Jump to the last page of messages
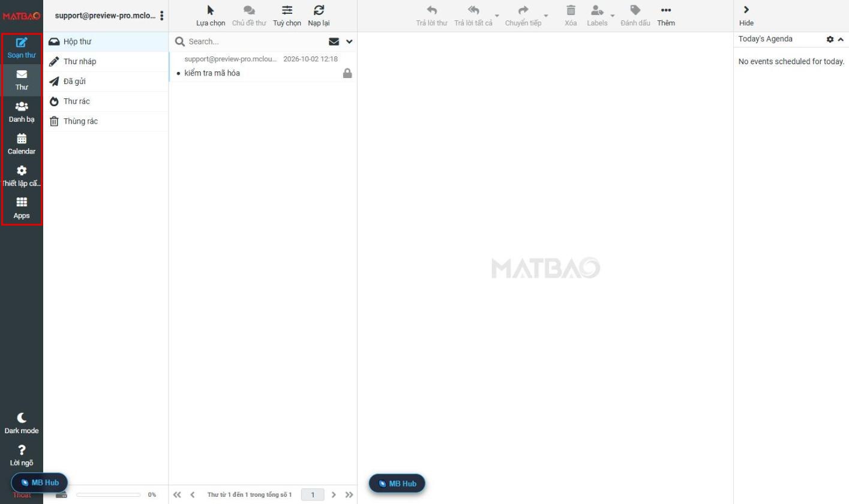 coord(349,495)
